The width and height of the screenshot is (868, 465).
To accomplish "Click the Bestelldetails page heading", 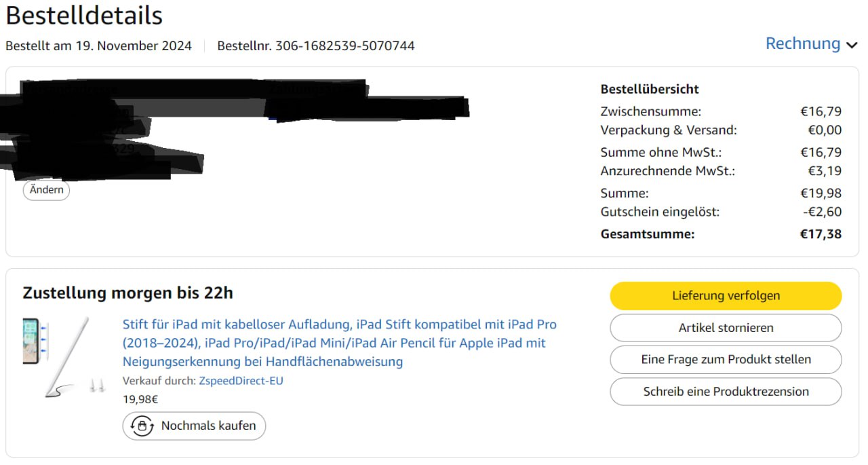I will 84,15.
